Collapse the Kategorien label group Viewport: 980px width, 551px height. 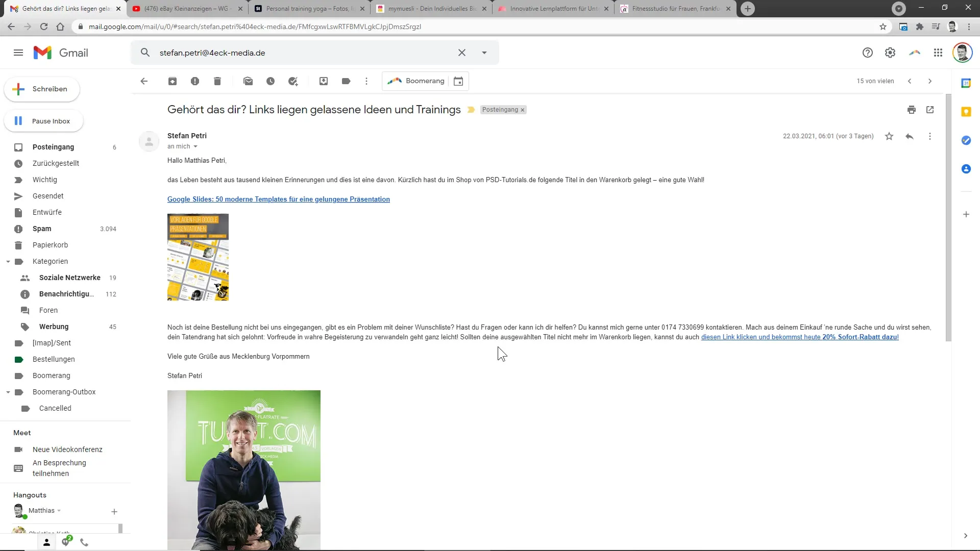click(8, 262)
